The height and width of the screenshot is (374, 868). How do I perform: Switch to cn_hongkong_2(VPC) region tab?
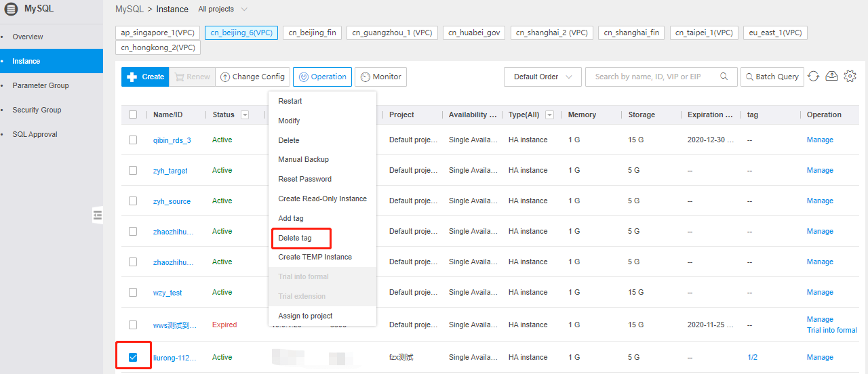[x=158, y=47]
